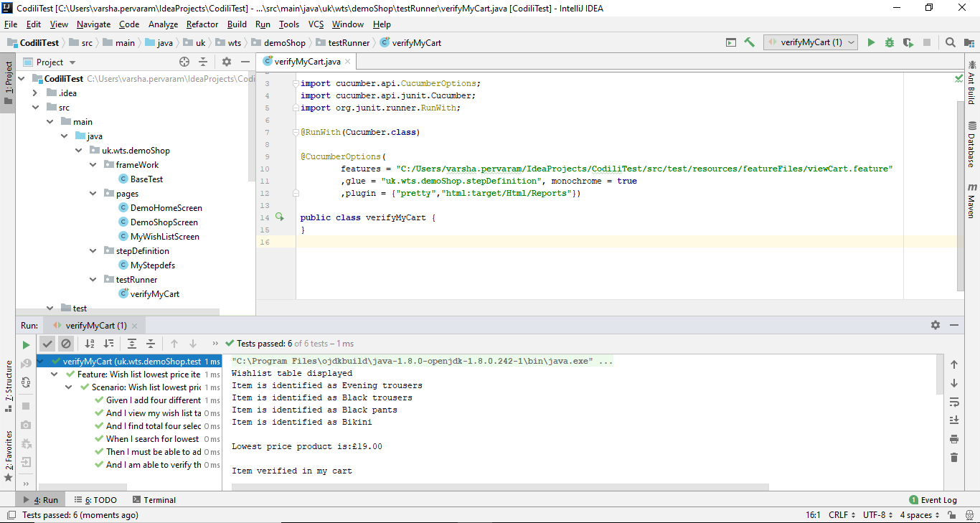
Task: Close the verifyMyCart.java editor tab
Action: [347, 62]
